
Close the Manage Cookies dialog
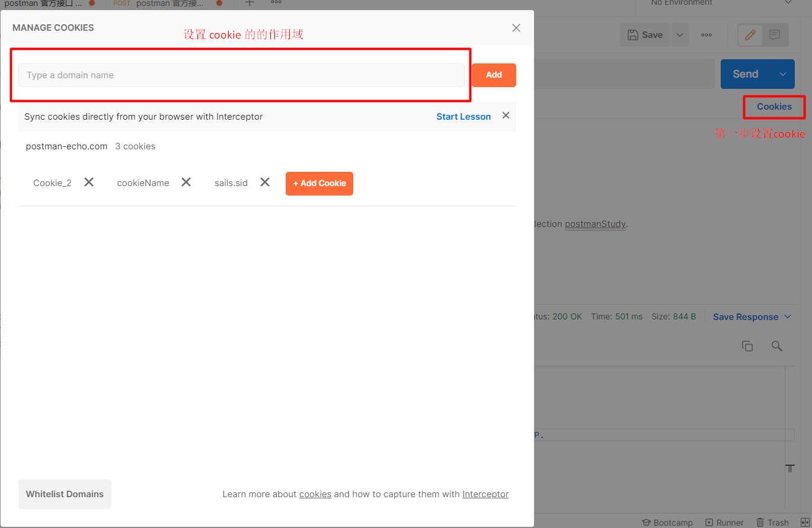pyautogui.click(x=516, y=28)
